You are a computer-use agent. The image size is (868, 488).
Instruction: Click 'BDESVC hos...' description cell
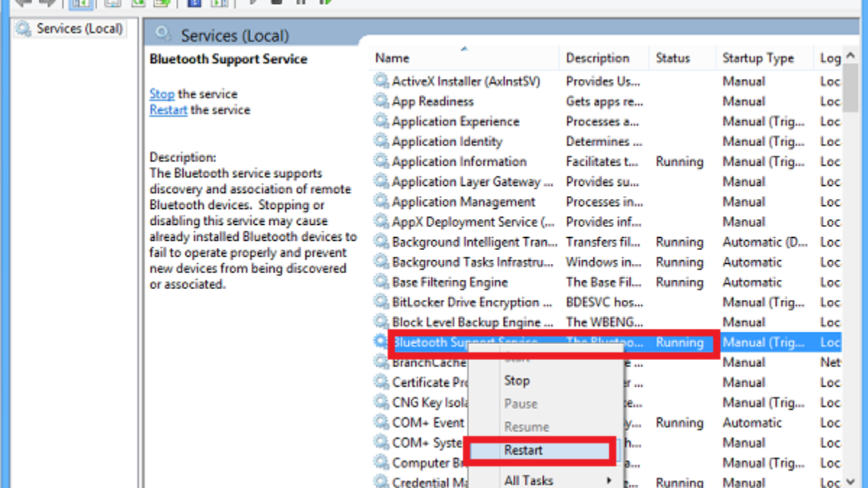(603, 302)
